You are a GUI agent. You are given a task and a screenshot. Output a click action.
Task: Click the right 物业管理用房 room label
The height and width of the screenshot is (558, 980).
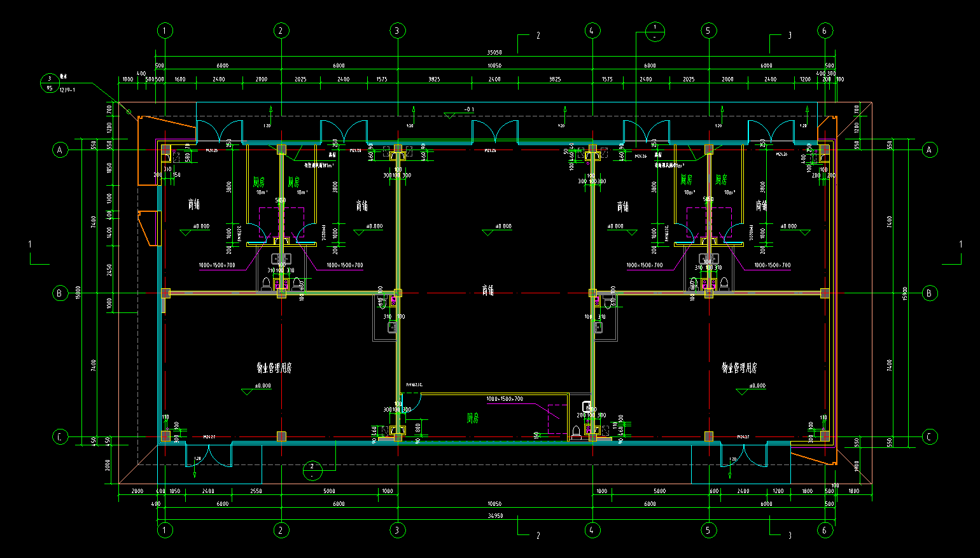point(739,368)
